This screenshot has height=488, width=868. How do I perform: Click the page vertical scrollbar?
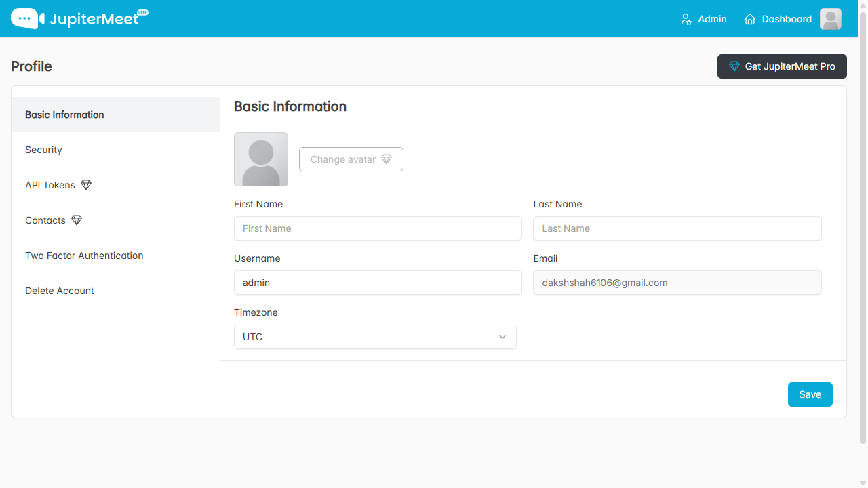coord(863,228)
